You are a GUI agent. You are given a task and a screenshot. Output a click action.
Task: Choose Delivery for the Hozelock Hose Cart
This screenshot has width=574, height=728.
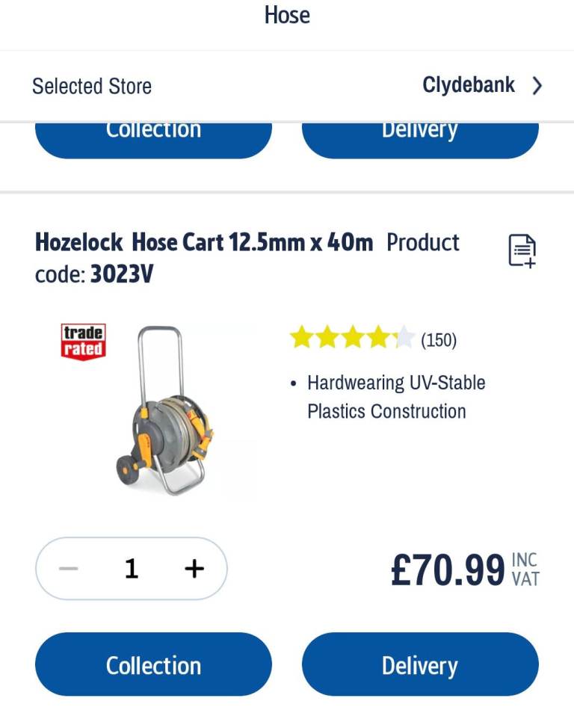click(420, 664)
